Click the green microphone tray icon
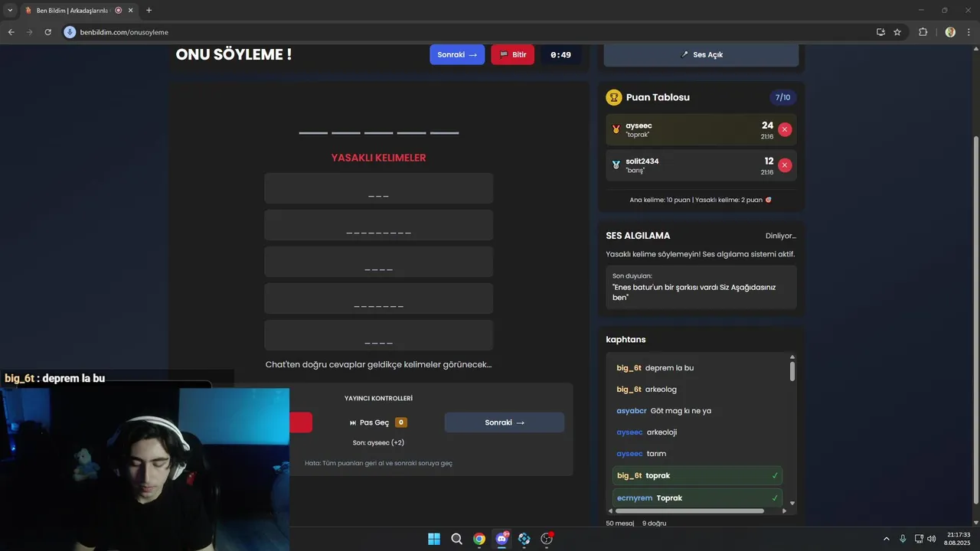Screen dimensions: 980x551 tap(903, 539)
